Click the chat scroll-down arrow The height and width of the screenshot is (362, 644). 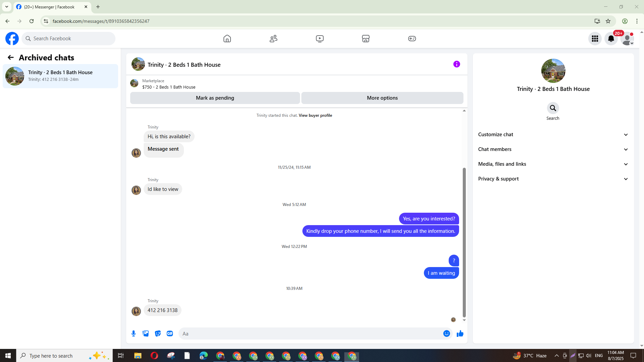[464, 320]
